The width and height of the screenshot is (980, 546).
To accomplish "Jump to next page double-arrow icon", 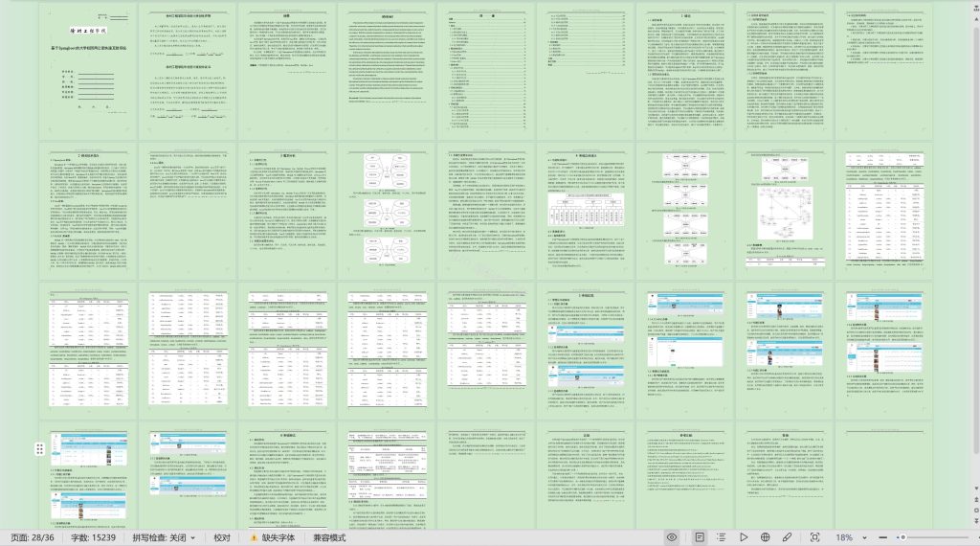I will 976,521.
